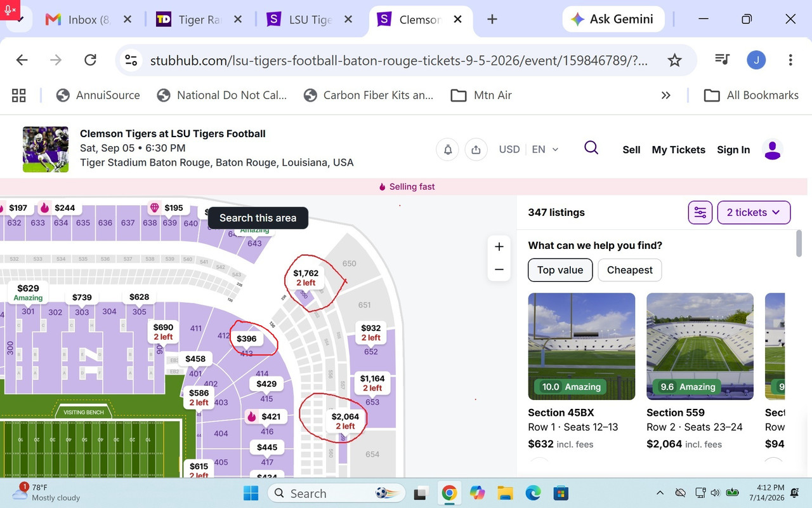Click the Search this area button
The height and width of the screenshot is (508, 812).
point(258,218)
